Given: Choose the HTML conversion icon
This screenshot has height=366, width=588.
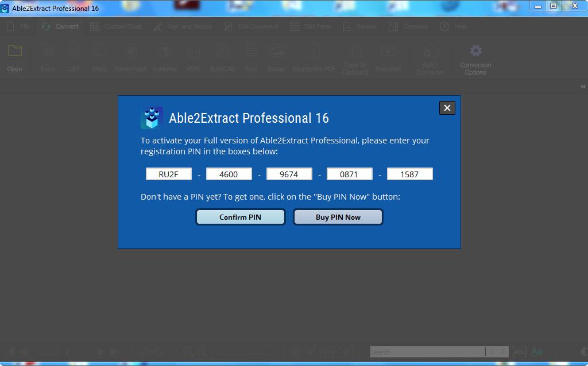Looking at the screenshot, I should click(194, 50).
